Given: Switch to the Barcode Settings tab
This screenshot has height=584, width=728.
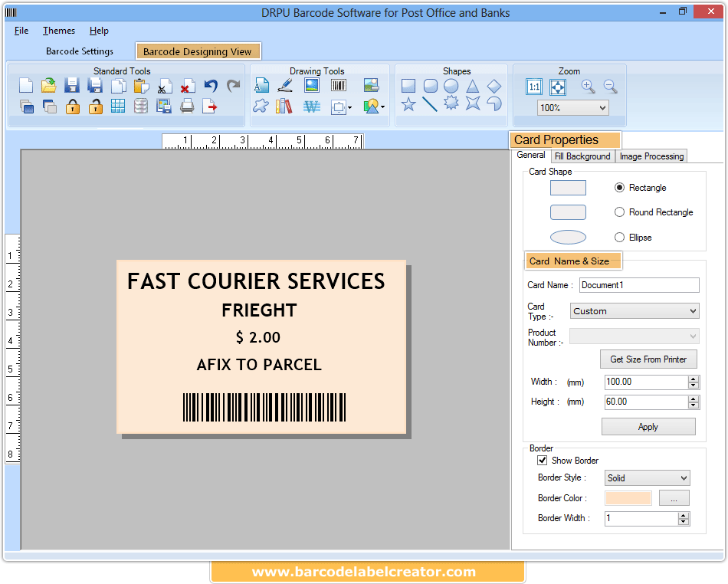Looking at the screenshot, I should tap(80, 51).
